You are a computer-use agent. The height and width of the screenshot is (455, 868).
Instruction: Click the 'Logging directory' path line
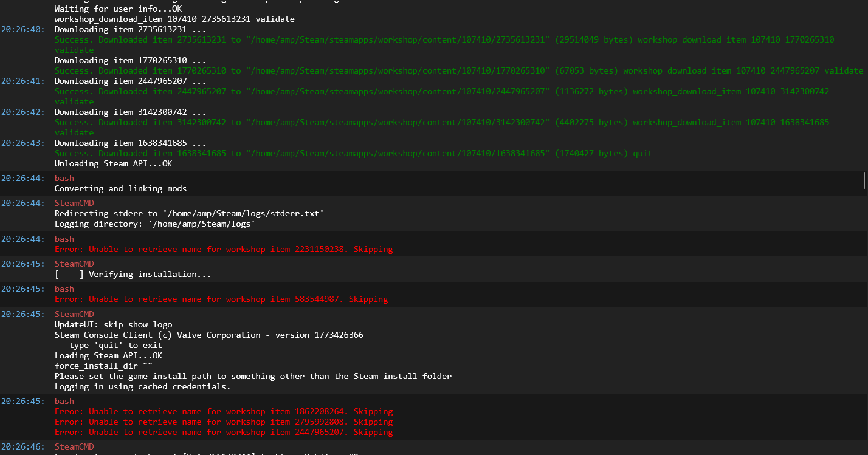point(154,224)
